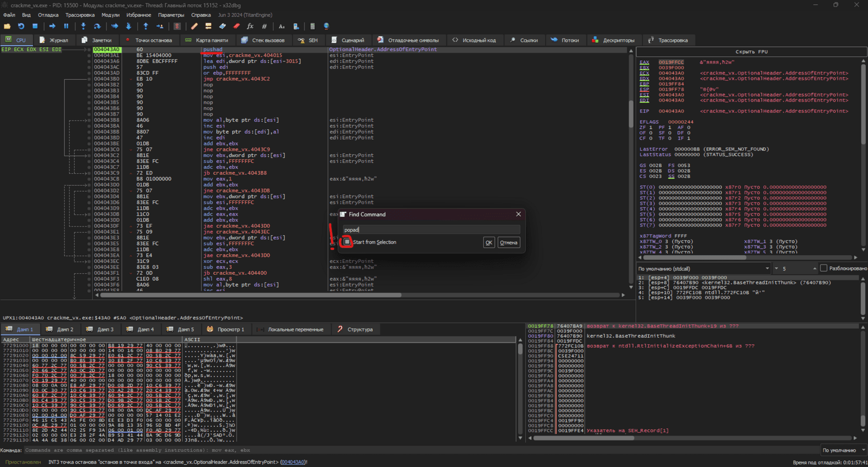Switch to the Карта памяти tab
This screenshot has width=868, height=467.
click(x=207, y=40)
